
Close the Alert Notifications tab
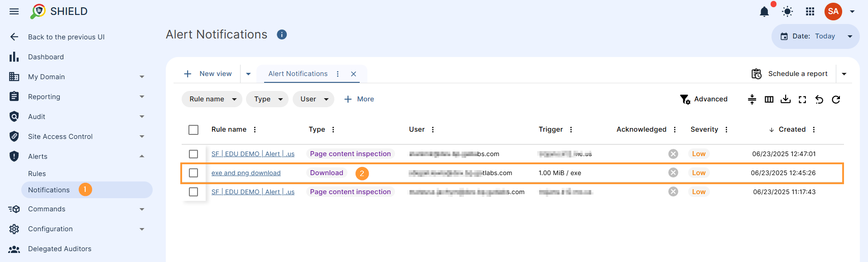[353, 74]
